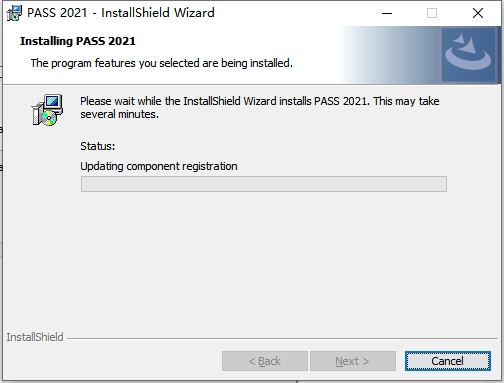Image resolution: width=504 pixels, height=383 pixels.
Task: Click the disabled Next button
Action: click(353, 361)
